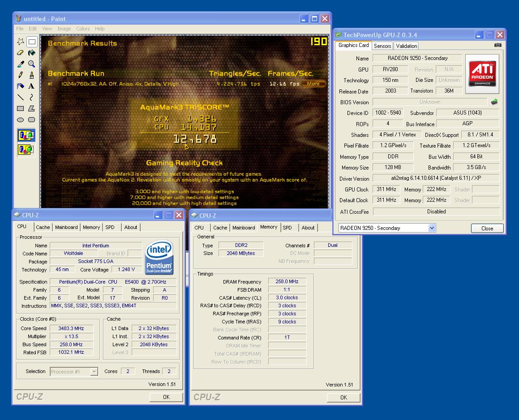This screenshot has height=420, width=519.
Task: Choose the Polygon tool in Paint
Action: [32, 109]
